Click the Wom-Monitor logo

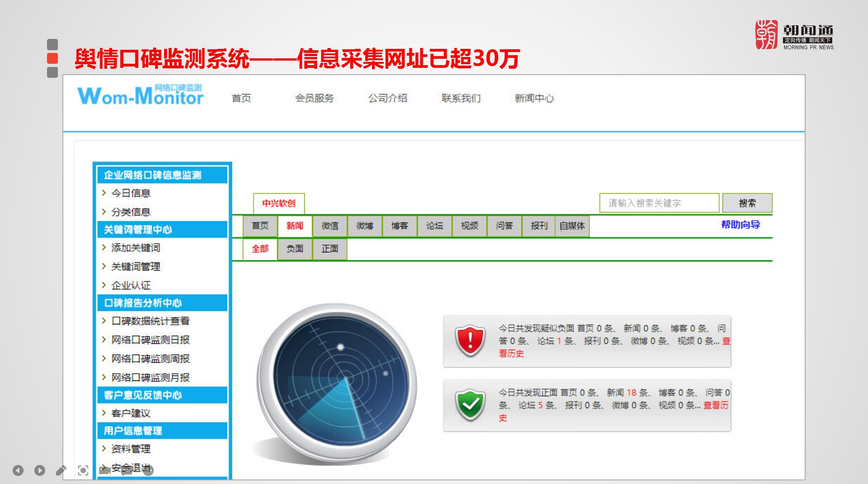click(x=141, y=95)
